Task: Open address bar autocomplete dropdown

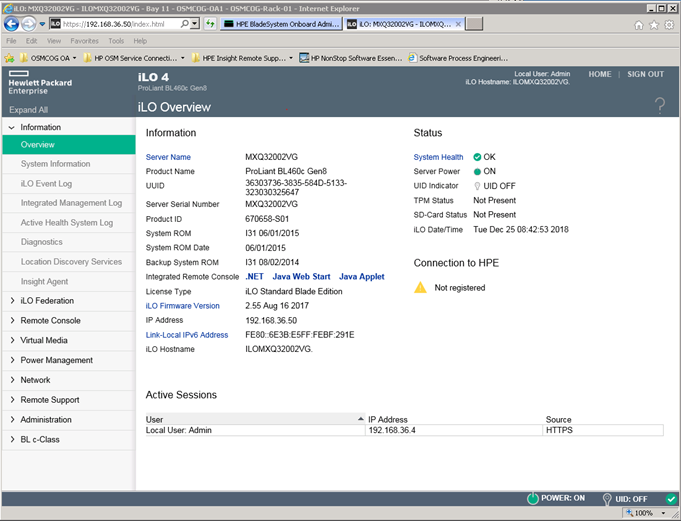Action: point(195,24)
